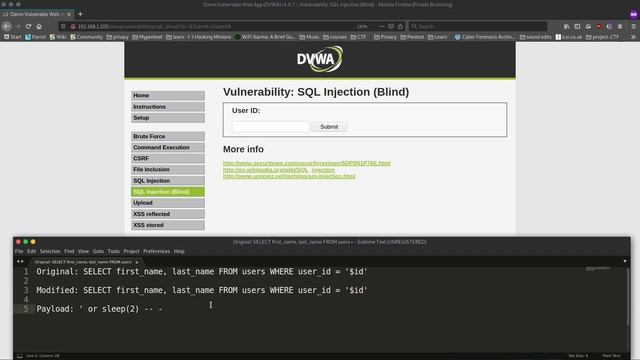The image size is (640, 360).
Task: Open the Firefox hamburger menu
Action: pyautogui.click(x=633, y=26)
